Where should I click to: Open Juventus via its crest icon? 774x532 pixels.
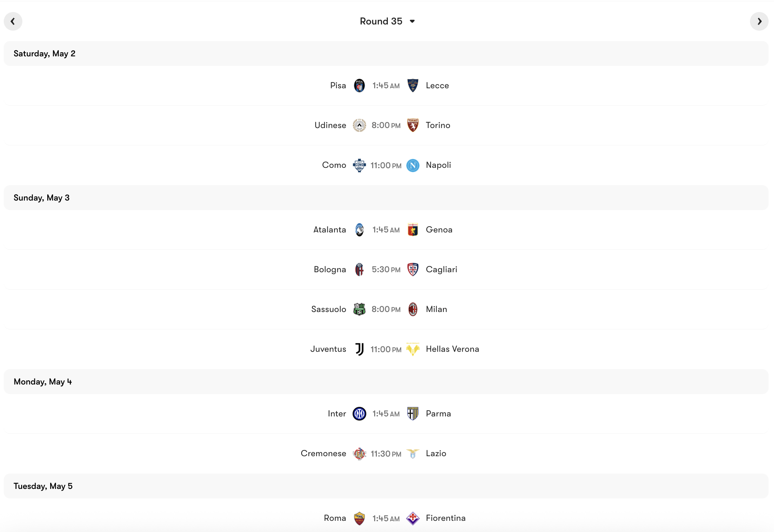360,349
